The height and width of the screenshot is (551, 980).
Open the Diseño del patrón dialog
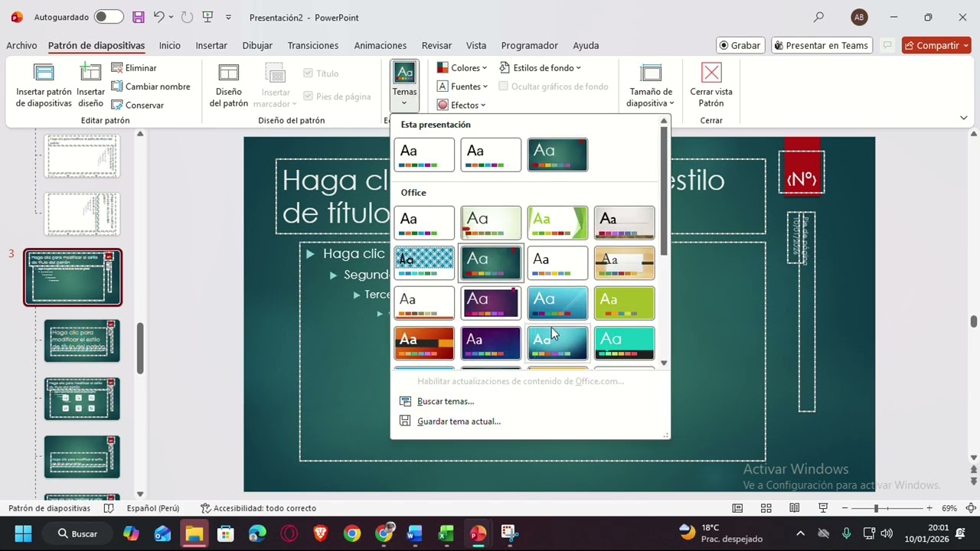[x=229, y=86]
